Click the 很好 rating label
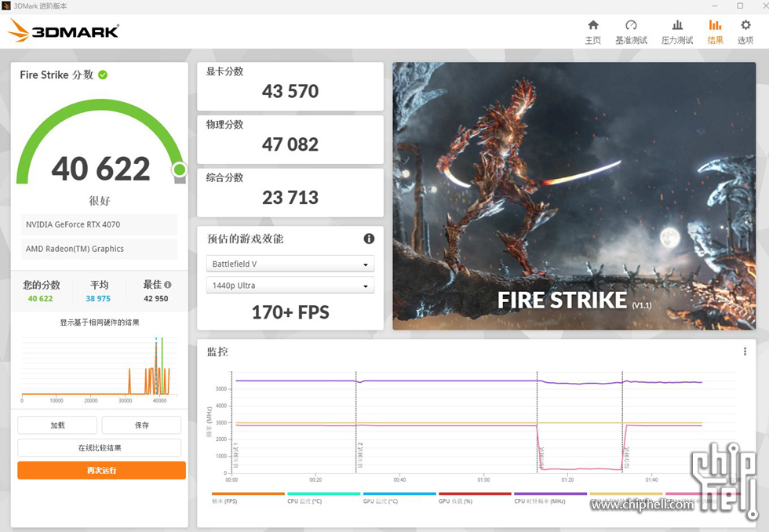This screenshot has width=769, height=532. 100,201
